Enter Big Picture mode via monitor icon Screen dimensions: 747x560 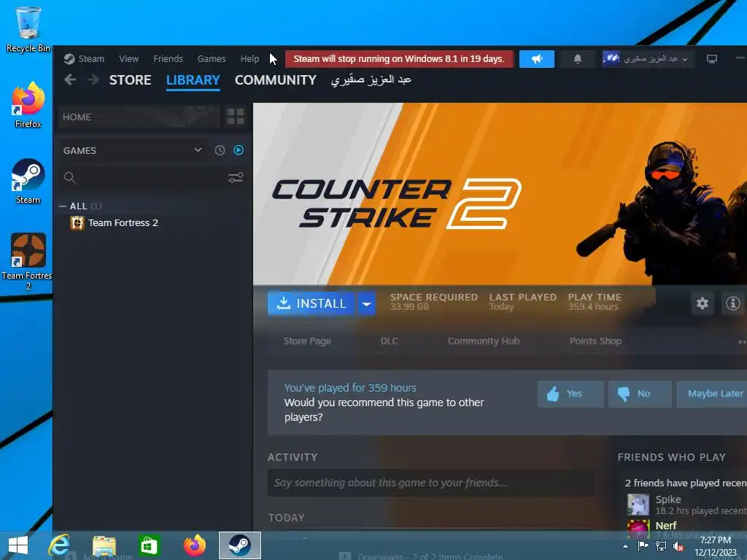[712, 59]
